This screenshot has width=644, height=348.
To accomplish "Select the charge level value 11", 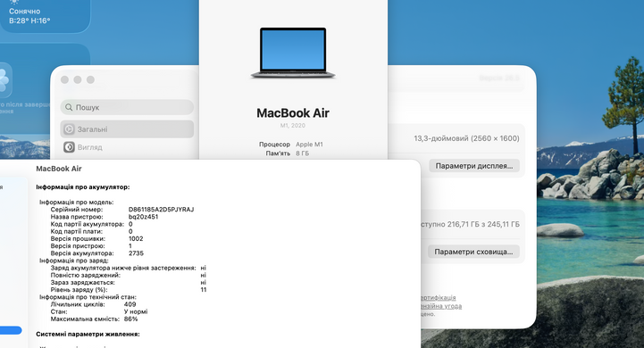I will coord(204,290).
